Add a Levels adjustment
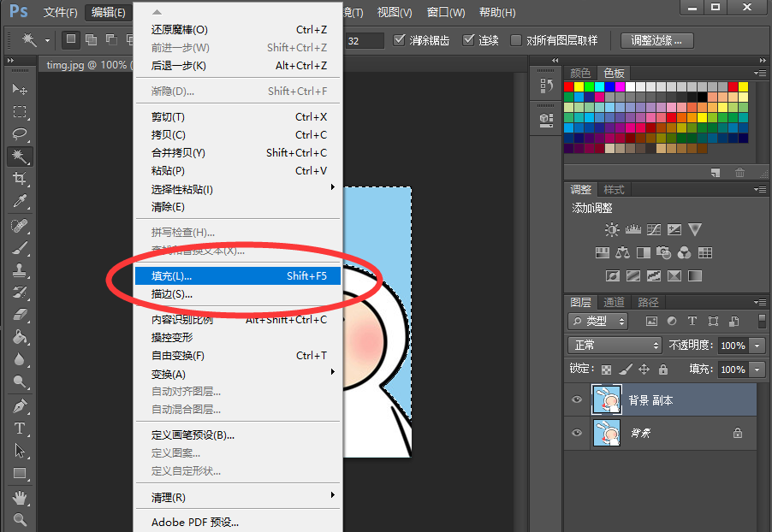This screenshot has height=532, width=772. (632, 230)
